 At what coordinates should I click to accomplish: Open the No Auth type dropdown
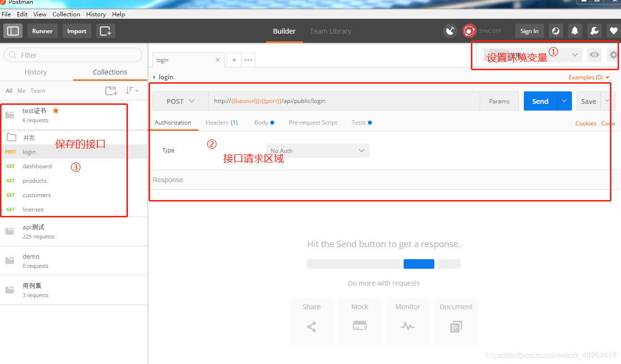317,151
